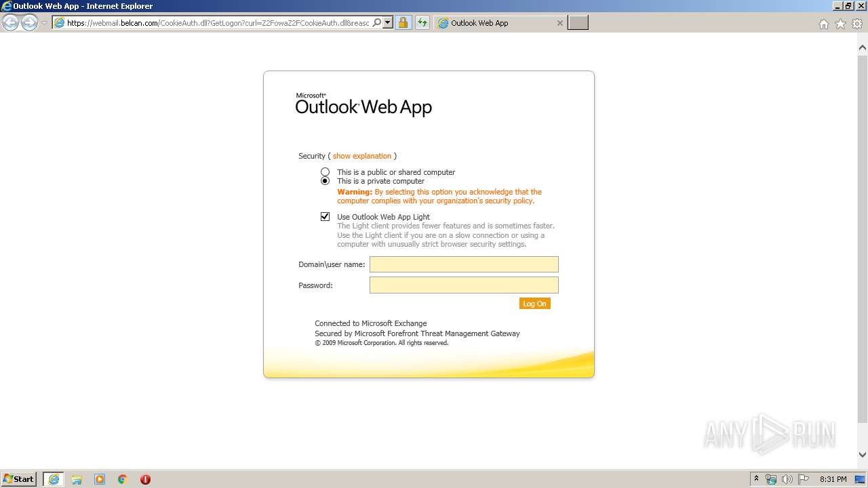Open Chrome from the taskbar
Viewport: 868px width, 488px height.
coord(123,479)
